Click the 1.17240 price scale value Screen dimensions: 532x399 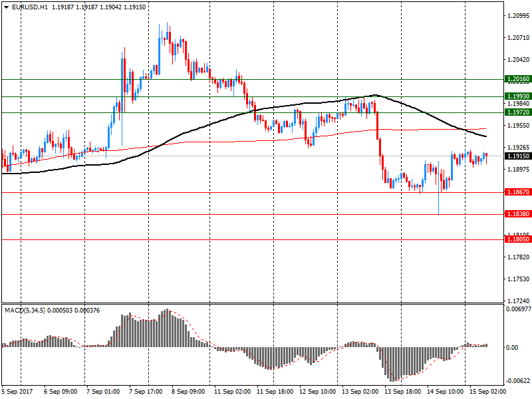click(x=519, y=301)
